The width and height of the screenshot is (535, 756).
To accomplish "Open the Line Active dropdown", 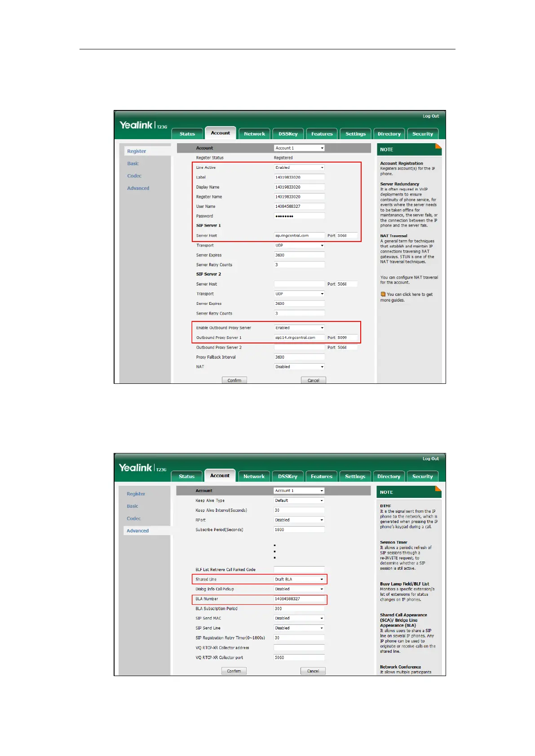I will click(299, 167).
